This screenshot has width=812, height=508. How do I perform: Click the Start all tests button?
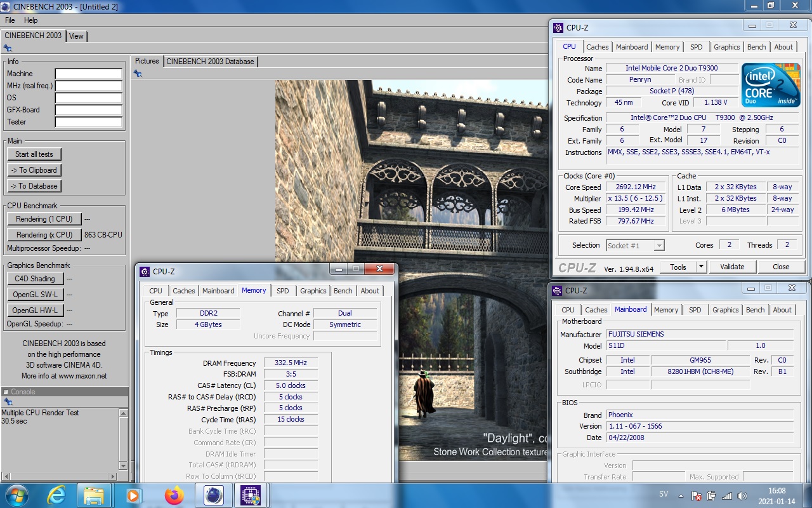34,154
